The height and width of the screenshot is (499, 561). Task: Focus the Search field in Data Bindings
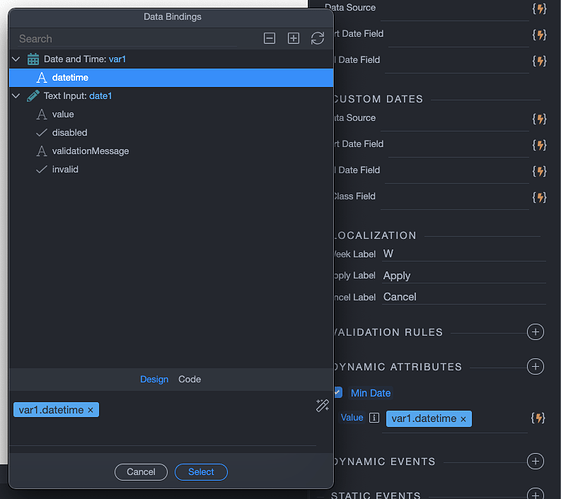click(x=127, y=39)
